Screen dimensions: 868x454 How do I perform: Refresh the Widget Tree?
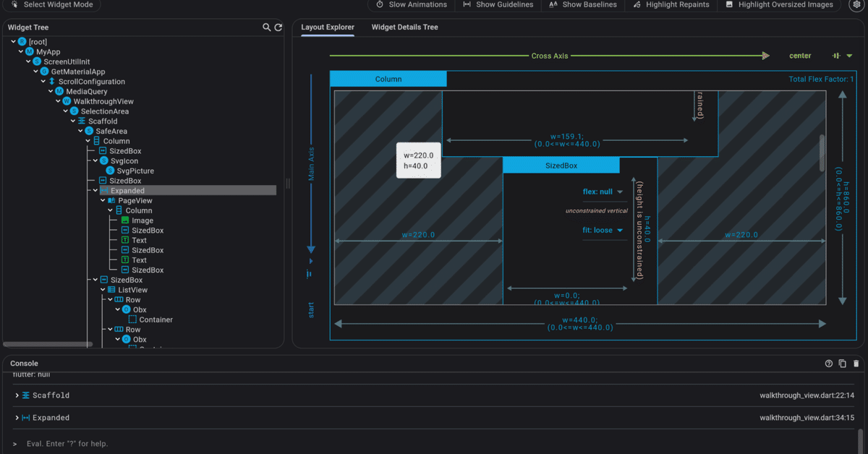[x=278, y=27]
